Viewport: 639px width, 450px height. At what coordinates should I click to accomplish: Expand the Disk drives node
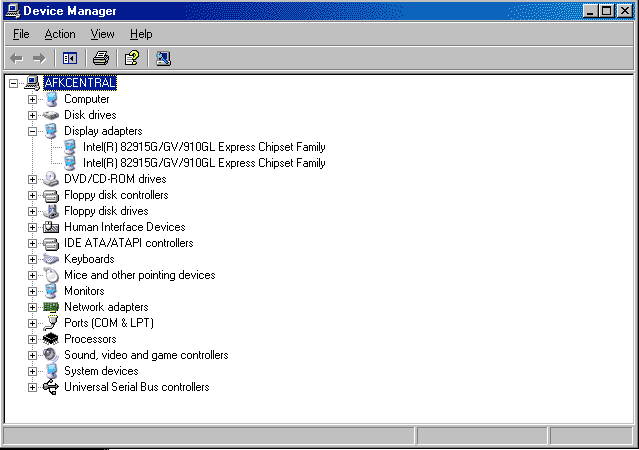tap(33, 115)
